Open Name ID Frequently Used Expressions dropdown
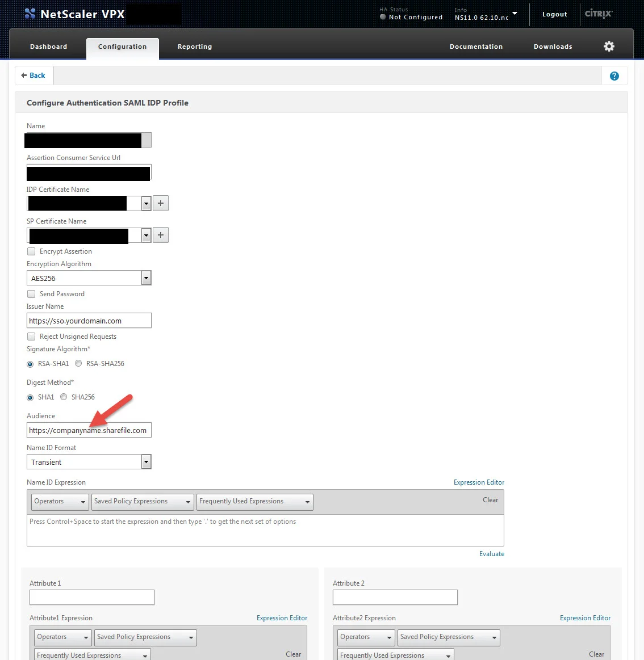The height and width of the screenshot is (660, 644). click(255, 502)
